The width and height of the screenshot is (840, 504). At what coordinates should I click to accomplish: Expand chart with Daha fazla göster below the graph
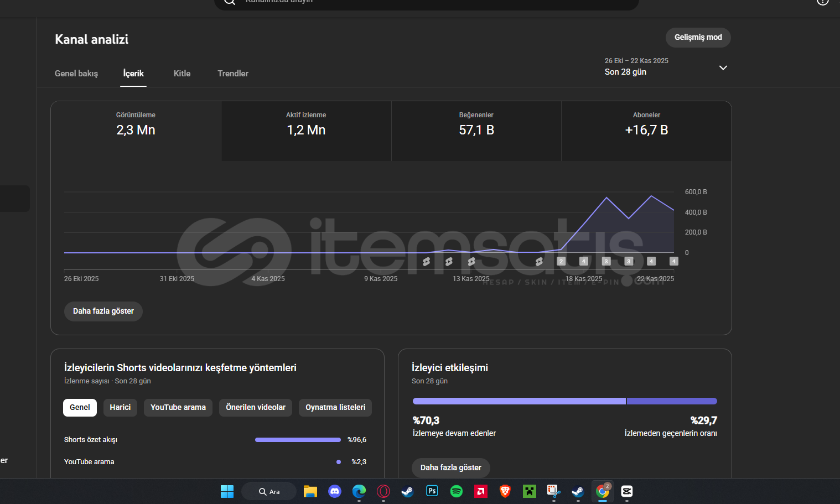point(103,311)
